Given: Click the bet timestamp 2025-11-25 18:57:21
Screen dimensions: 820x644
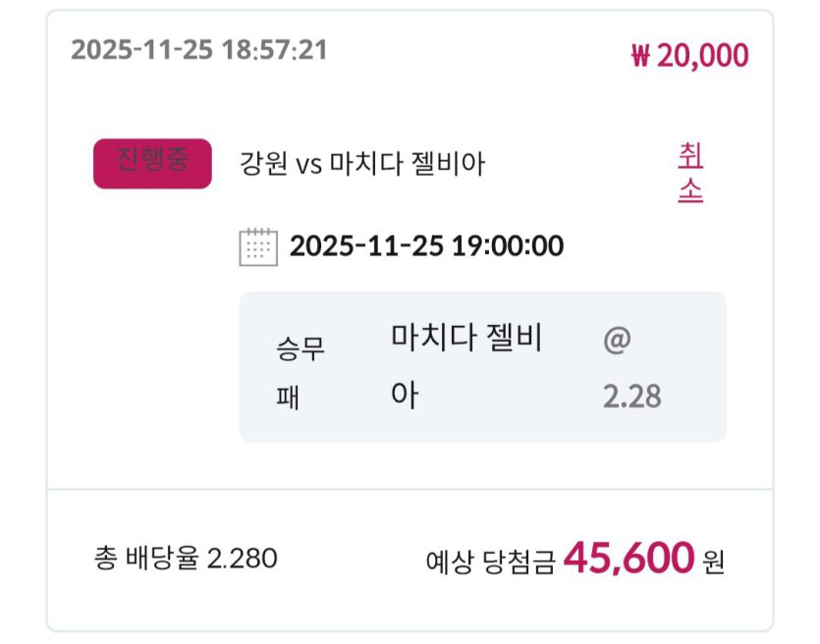Looking at the screenshot, I should coord(198,50).
